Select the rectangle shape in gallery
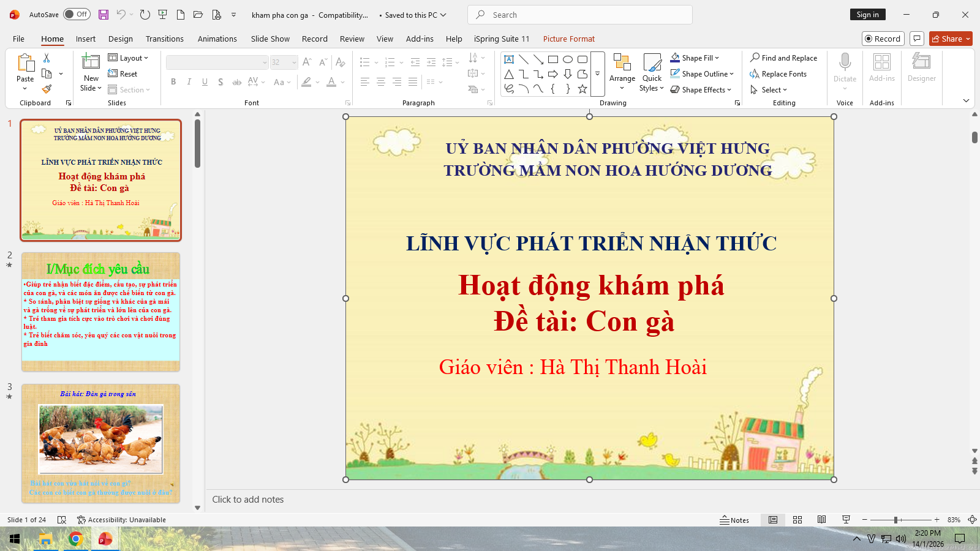 [x=553, y=59]
